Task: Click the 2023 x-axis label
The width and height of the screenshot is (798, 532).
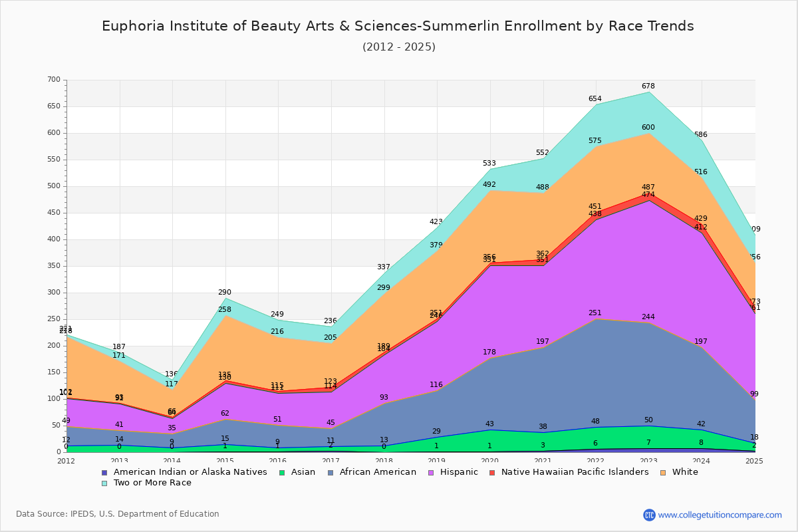Action: 649,461
